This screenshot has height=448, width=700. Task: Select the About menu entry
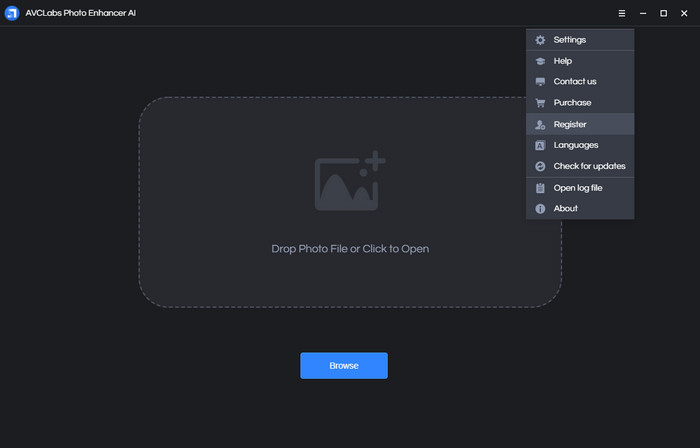click(580, 209)
